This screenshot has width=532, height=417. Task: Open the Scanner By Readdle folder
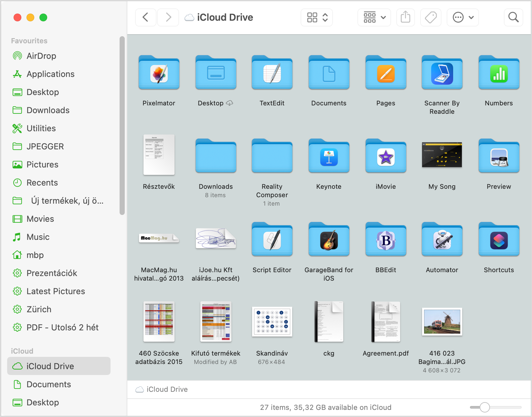[x=442, y=72]
